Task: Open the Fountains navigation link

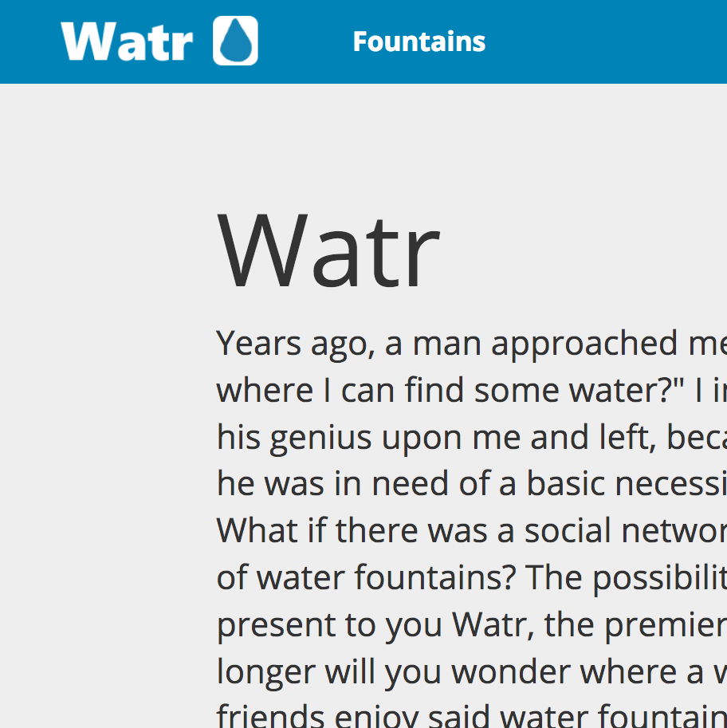Action: pos(419,41)
